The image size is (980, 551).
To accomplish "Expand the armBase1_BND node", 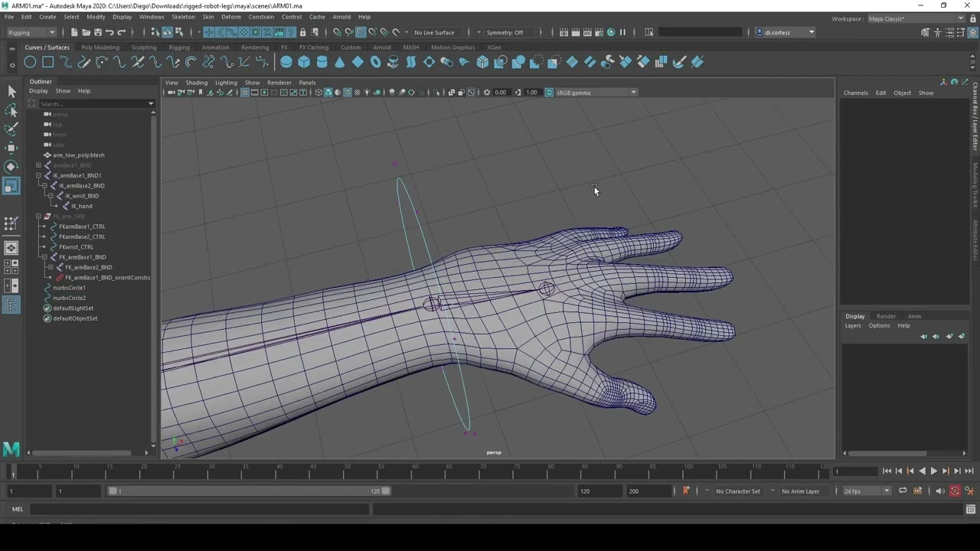I will tap(38, 165).
